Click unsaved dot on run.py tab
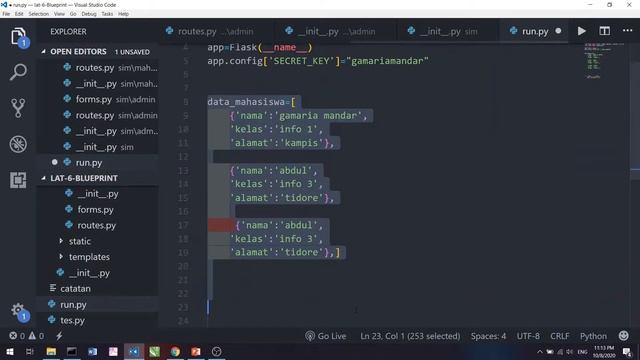The height and width of the screenshot is (360, 640). tap(558, 31)
